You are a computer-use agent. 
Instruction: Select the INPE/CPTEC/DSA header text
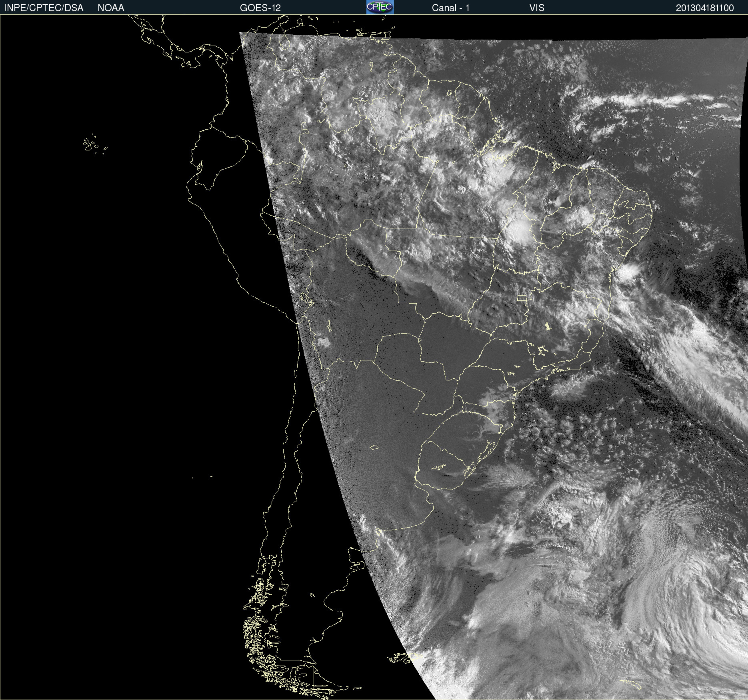click(44, 8)
